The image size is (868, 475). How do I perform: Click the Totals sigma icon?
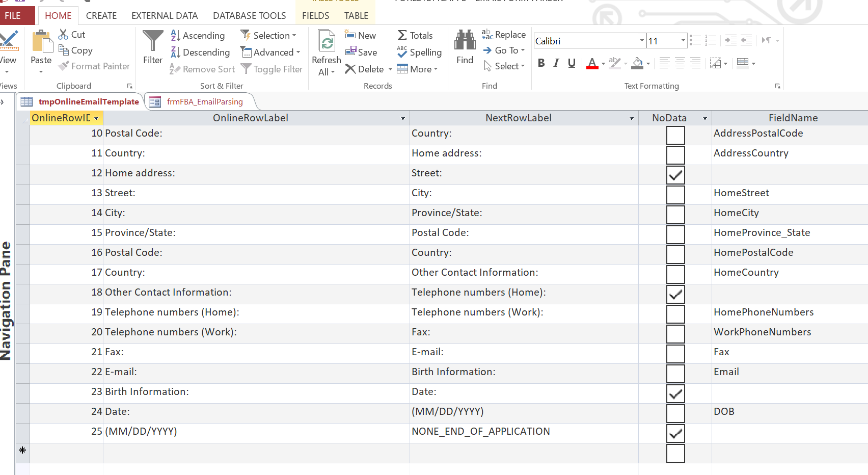click(402, 35)
